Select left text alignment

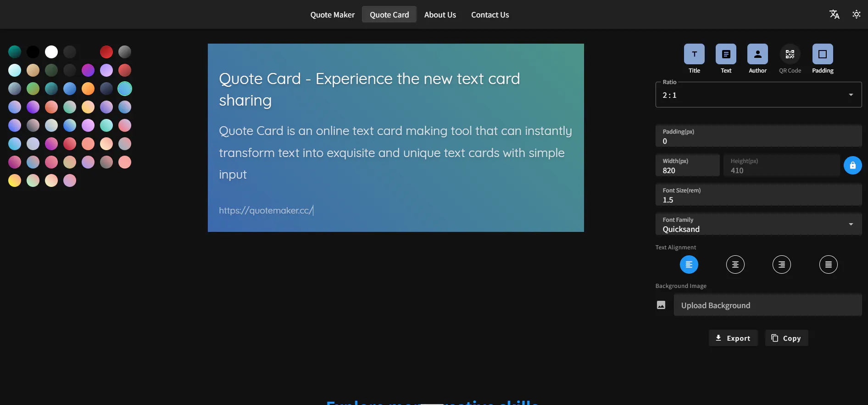(689, 264)
